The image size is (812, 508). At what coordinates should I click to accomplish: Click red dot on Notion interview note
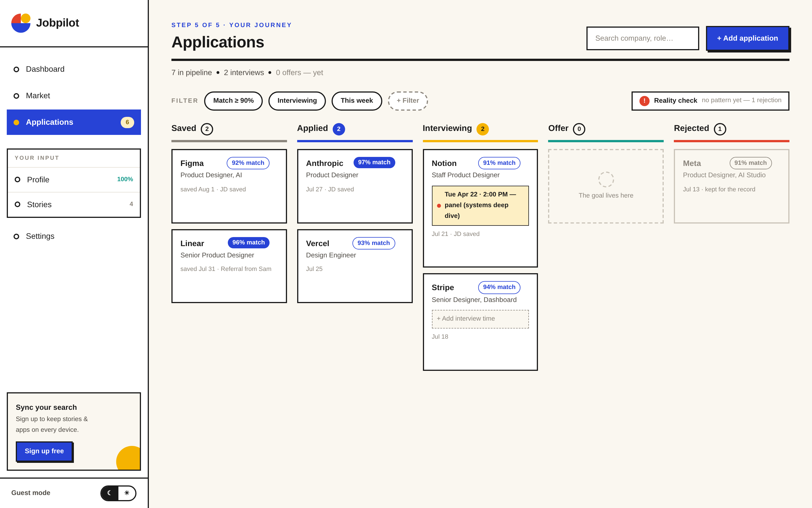(439, 205)
